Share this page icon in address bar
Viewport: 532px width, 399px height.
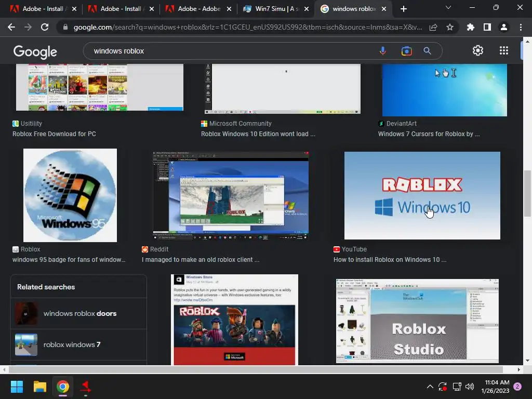click(x=433, y=27)
